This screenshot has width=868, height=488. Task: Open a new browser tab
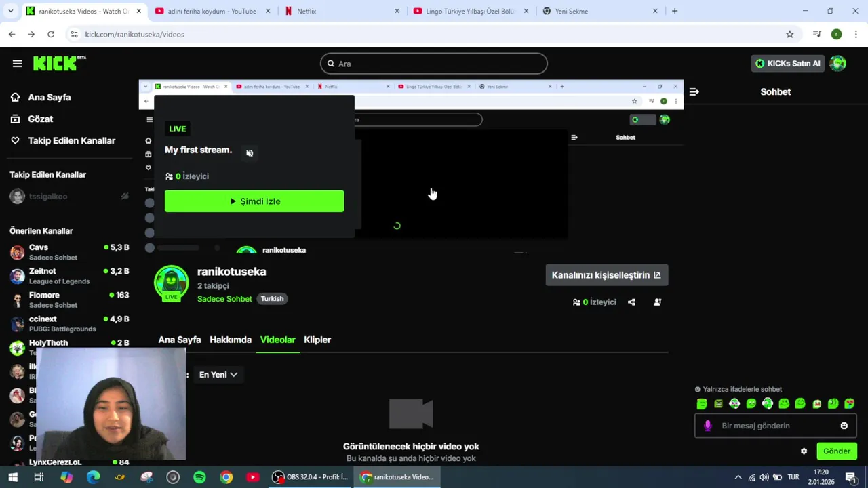point(674,11)
